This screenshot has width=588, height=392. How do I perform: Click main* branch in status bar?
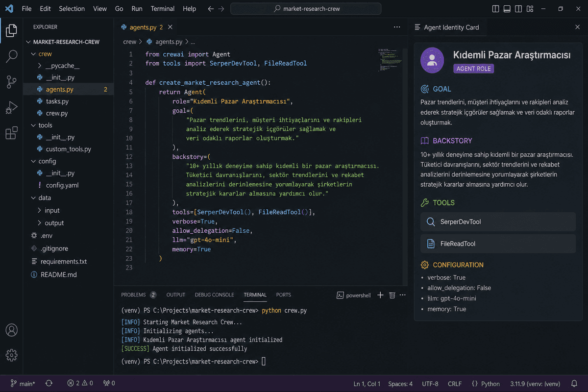point(23,384)
